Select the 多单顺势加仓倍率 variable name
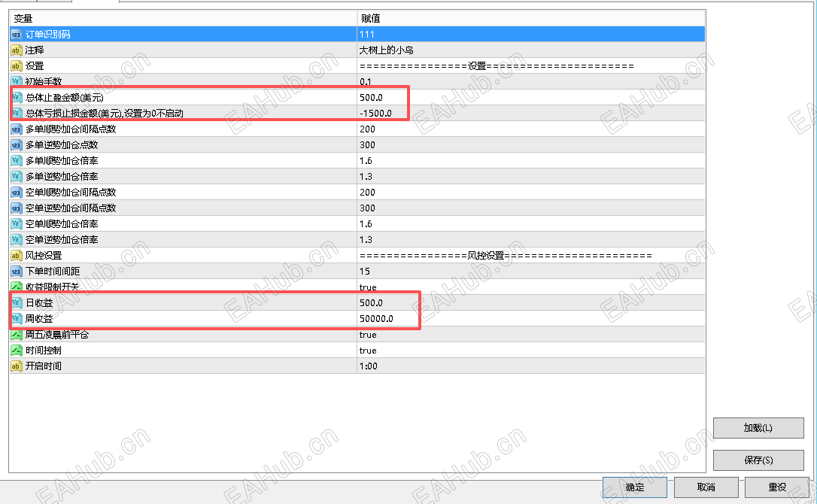Screen dimensions: 817x504 62,160
